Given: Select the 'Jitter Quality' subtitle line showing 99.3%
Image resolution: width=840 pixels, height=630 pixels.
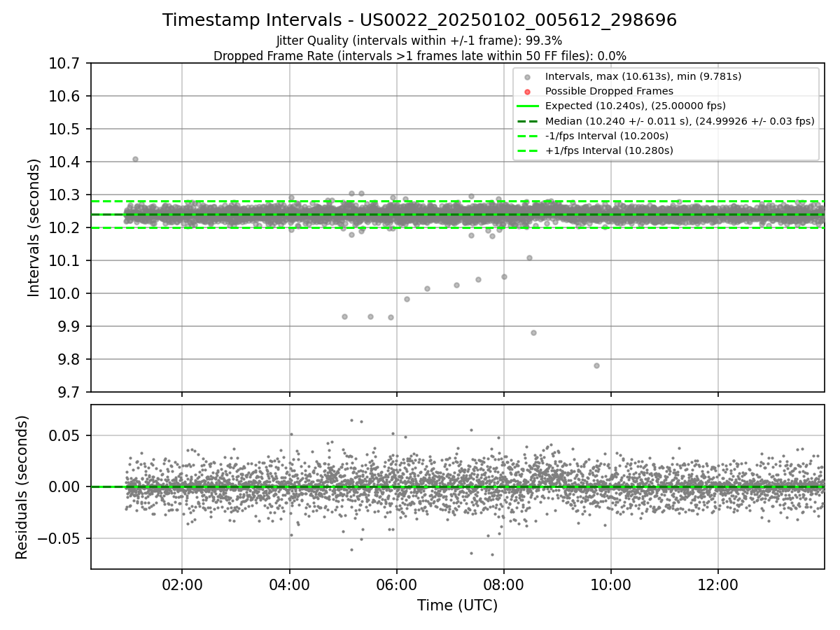Looking at the screenshot, I should click(419, 41).
